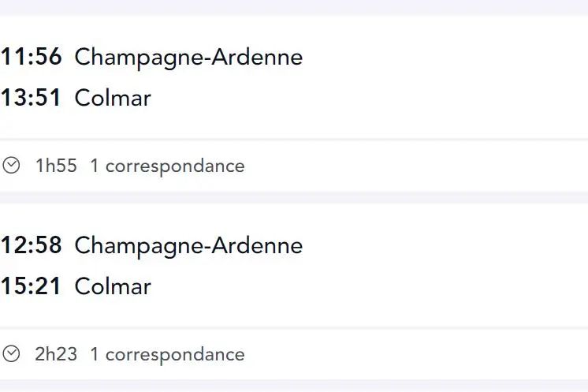The width and height of the screenshot is (588, 392).
Task: Select the 13:51 arrival time
Action: point(31,98)
